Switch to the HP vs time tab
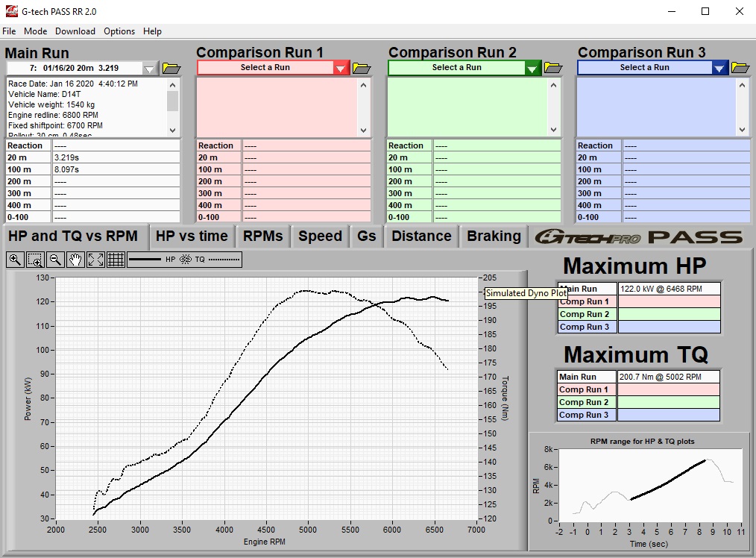The image size is (756, 558). pos(192,236)
